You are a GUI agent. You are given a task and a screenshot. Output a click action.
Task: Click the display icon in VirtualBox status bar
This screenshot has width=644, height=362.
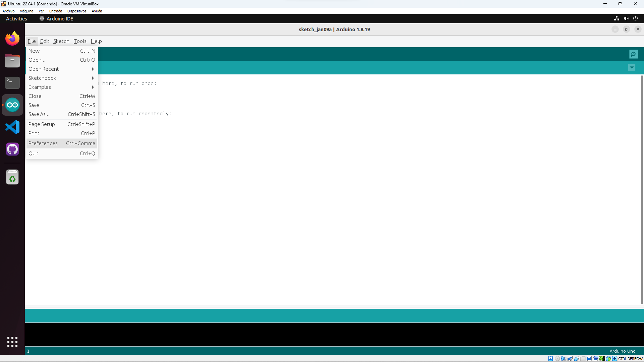pos(590,358)
